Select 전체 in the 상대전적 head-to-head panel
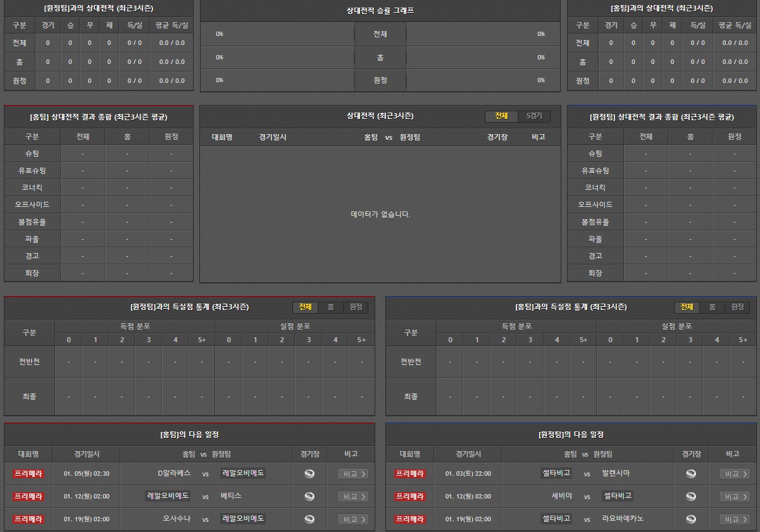Viewport: 760px width, 532px height. pos(501,116)
